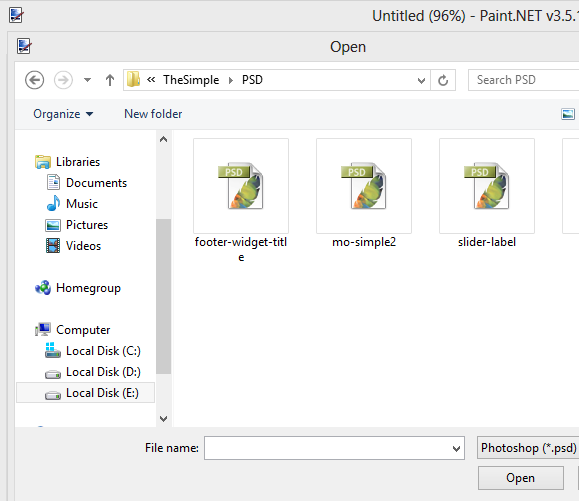
Task: Click the navigation pane scrollbar thumb
Action: point(163,296)
